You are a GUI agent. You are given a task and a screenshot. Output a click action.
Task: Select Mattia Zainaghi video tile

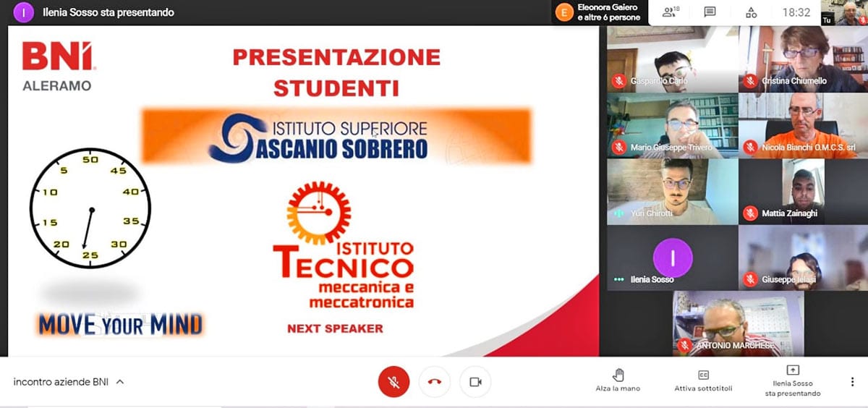click(803, 192)
